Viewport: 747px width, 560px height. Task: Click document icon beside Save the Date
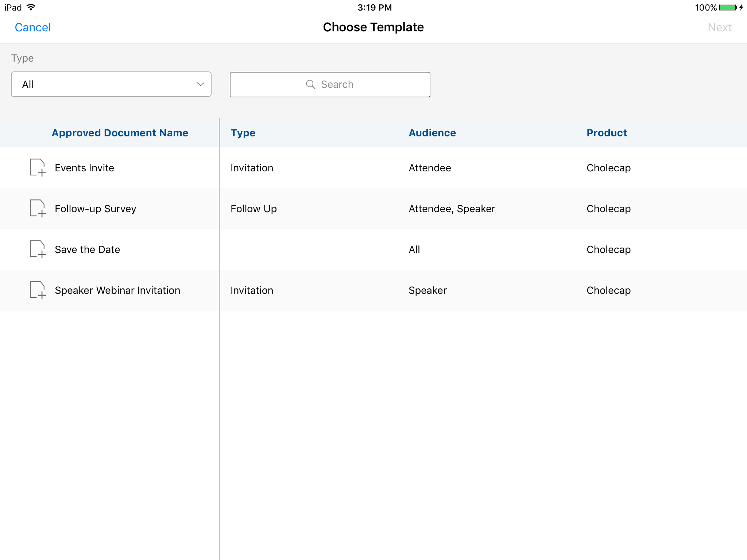pos(37,249)
